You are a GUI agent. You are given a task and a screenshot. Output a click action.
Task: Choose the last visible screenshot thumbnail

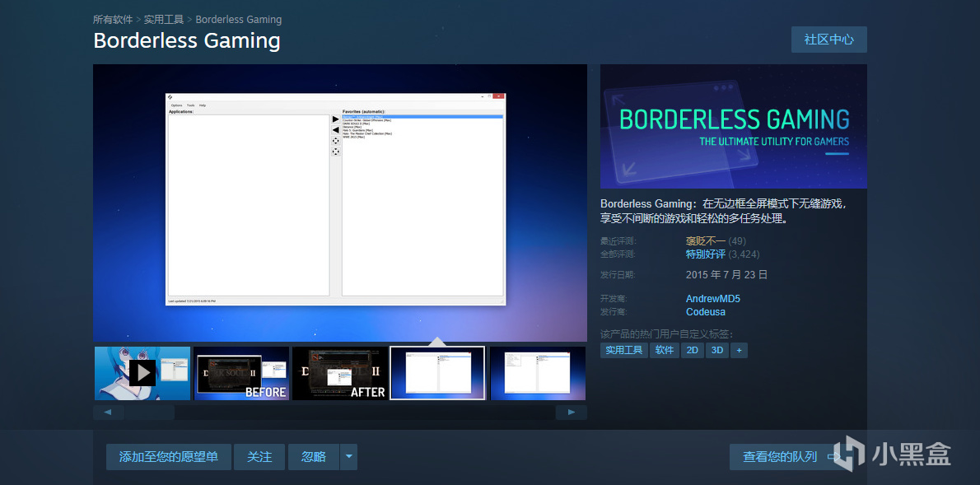pos(538,373)
